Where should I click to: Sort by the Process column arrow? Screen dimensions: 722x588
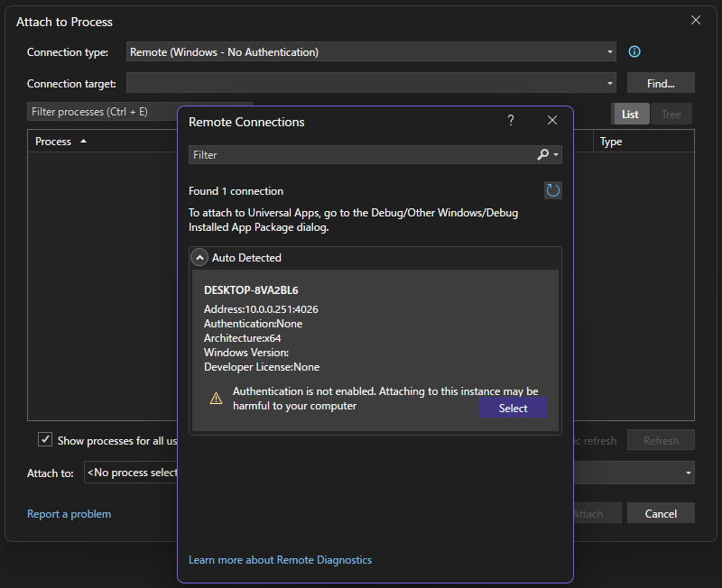pyautogui.click(x=84, y=142)
